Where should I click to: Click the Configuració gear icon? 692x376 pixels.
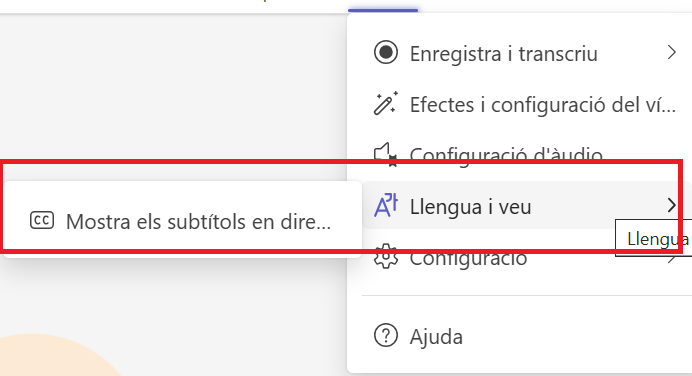386,256
